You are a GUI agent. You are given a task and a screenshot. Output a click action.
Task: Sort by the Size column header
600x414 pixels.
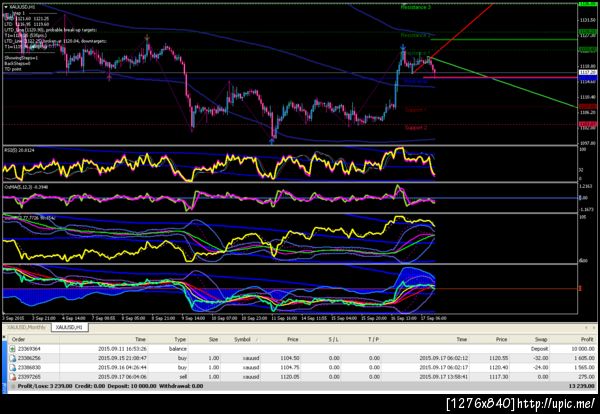[214, 339]
